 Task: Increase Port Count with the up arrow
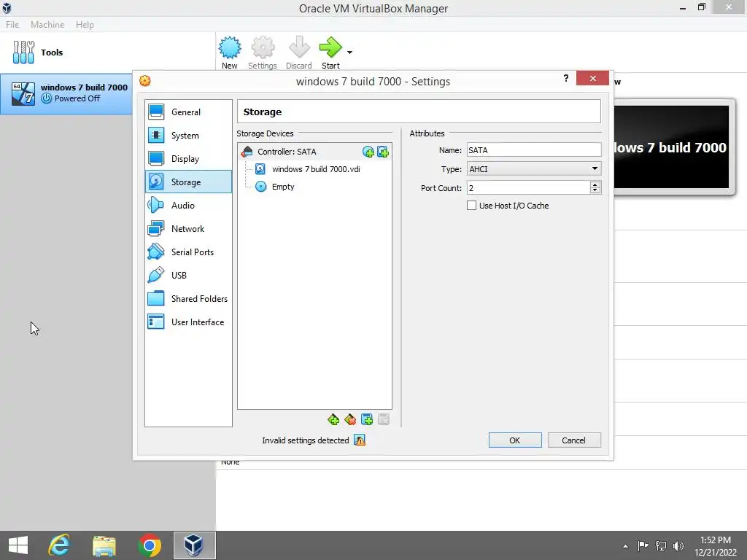(x=595, y=184)
